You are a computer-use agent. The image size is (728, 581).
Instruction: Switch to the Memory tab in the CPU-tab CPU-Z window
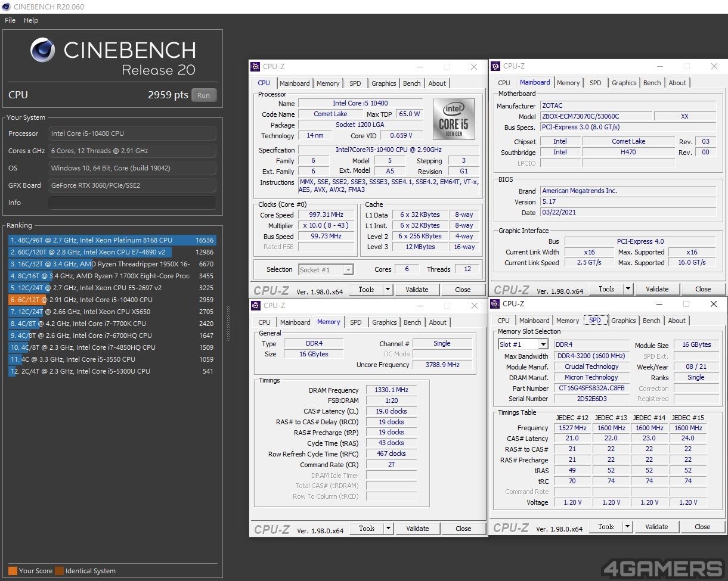328,83
